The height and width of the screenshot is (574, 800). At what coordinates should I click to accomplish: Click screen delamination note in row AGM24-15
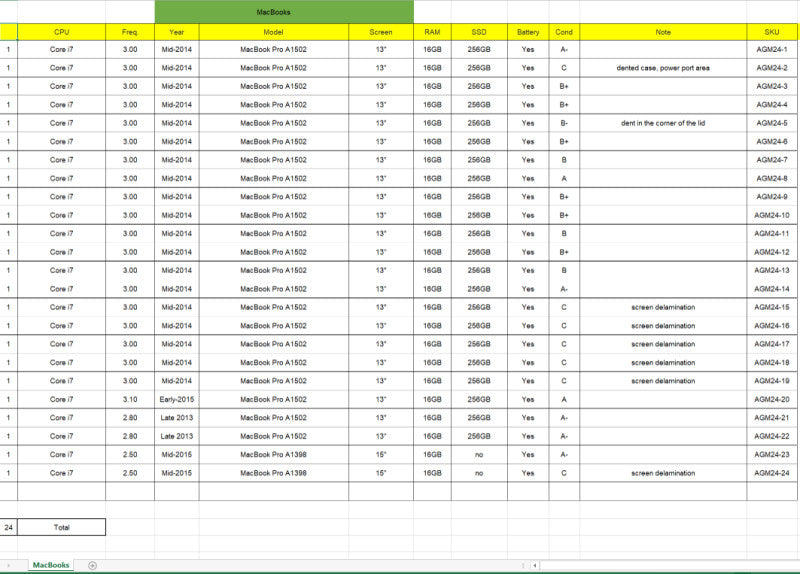coord(663,307)
